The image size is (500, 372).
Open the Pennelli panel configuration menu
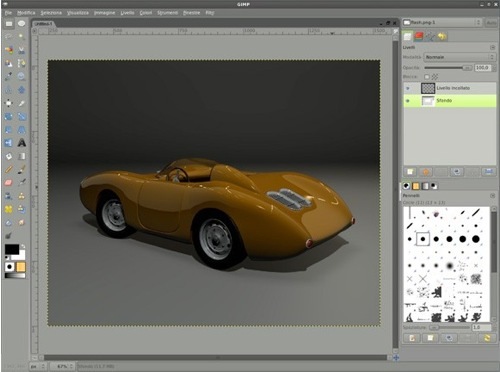pos(493,196)
